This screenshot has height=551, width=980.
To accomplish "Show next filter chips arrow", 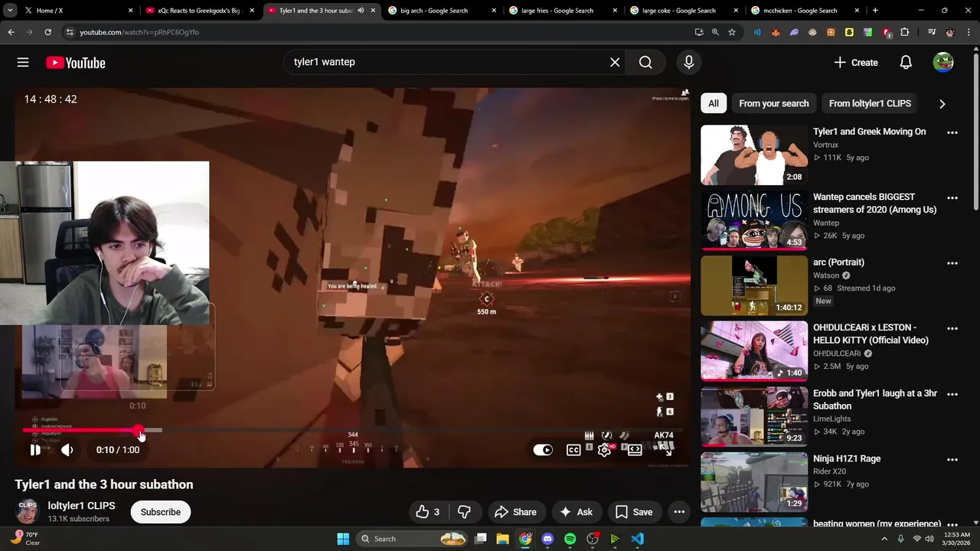I will [x=942, y=103].
